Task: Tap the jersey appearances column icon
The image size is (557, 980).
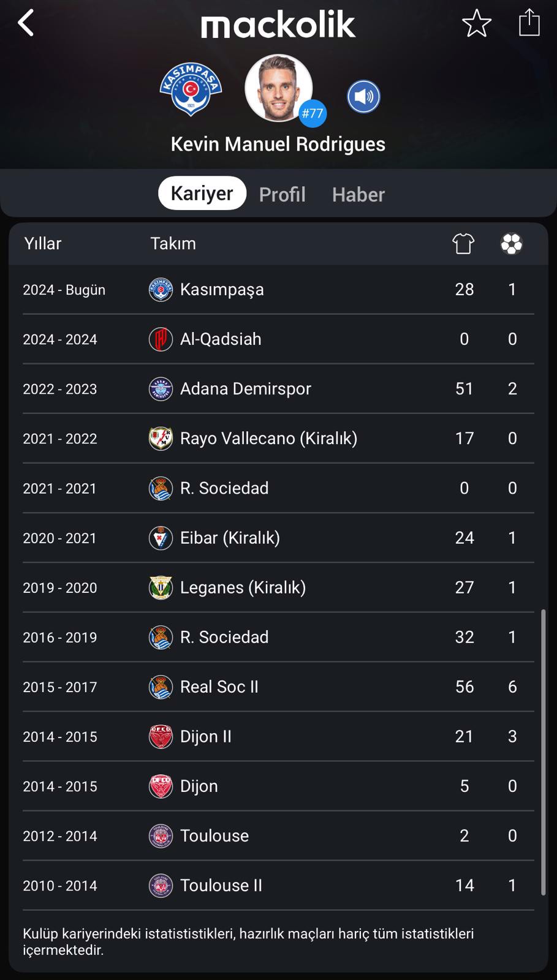Action: 463,244
